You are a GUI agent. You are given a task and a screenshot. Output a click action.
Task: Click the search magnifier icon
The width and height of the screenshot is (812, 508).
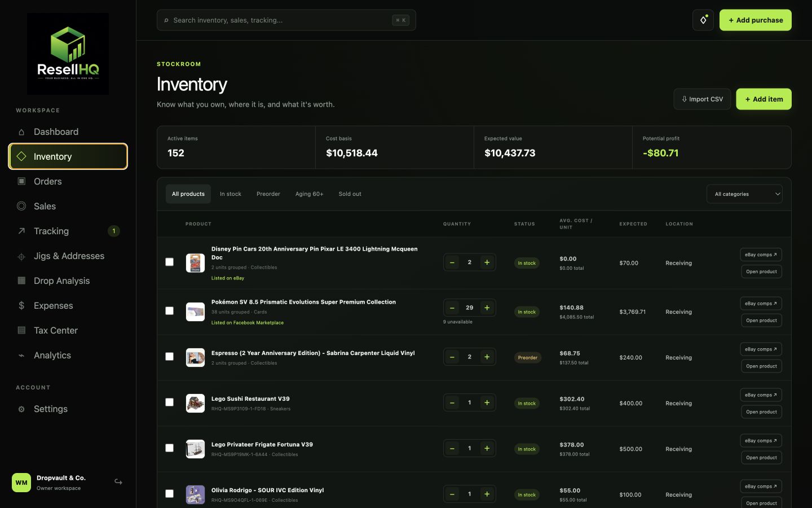point(166,20)
